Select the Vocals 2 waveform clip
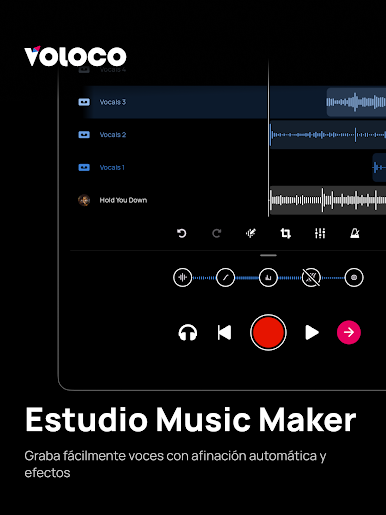The width and height of the screenshot is (386, 515). tap(328, 135)
